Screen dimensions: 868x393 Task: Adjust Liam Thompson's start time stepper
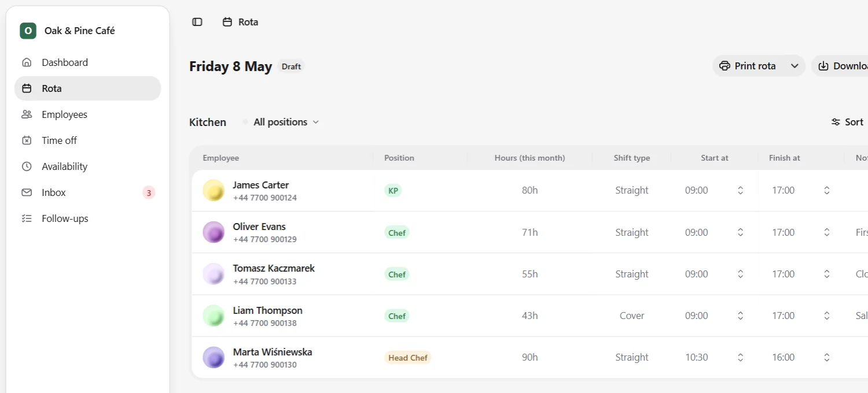point(740,316)
